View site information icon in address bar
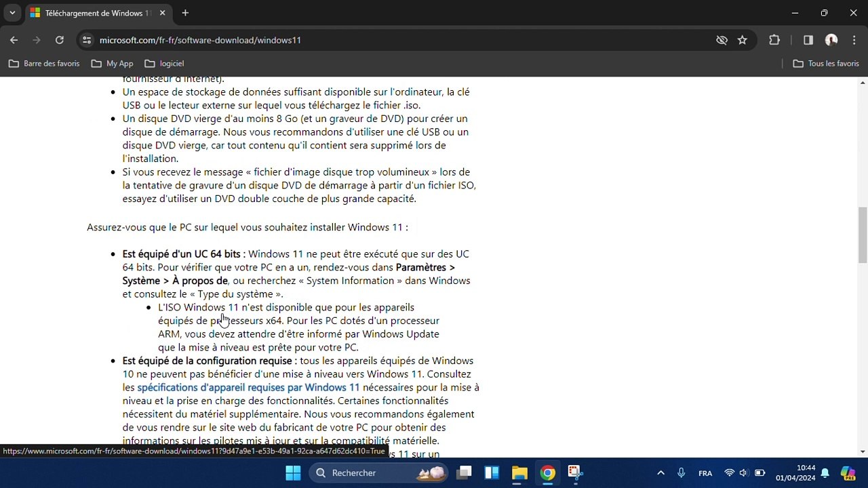This screenshot has width=868, height=488. 87,40
